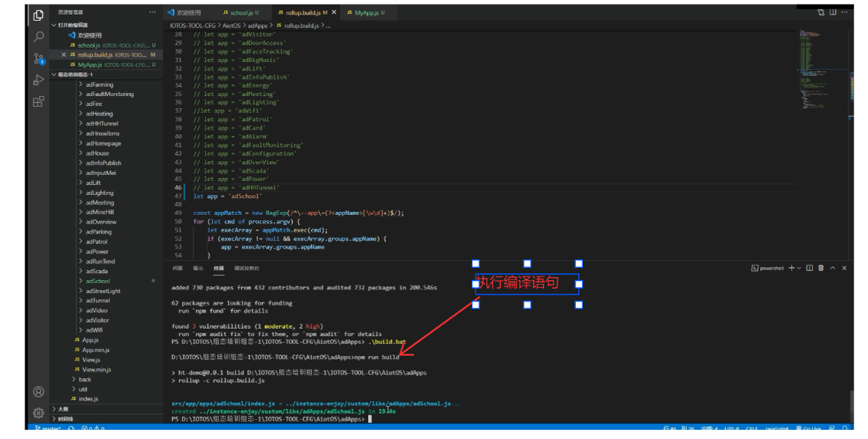Maximize the terminal panel with the up chevron
Viewport: 868px width, 439px height.
[x=833, y=268]
